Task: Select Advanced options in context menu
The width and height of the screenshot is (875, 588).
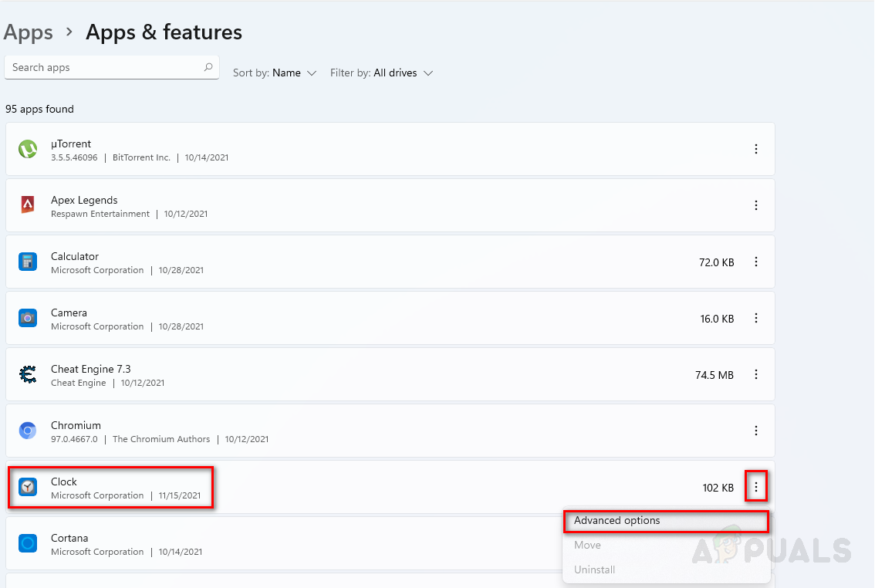Action: click(x=617, y=521)
